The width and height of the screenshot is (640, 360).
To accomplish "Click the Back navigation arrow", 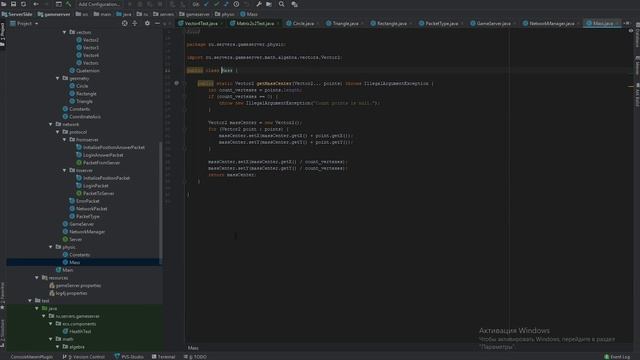I will [x=36, y=4].
